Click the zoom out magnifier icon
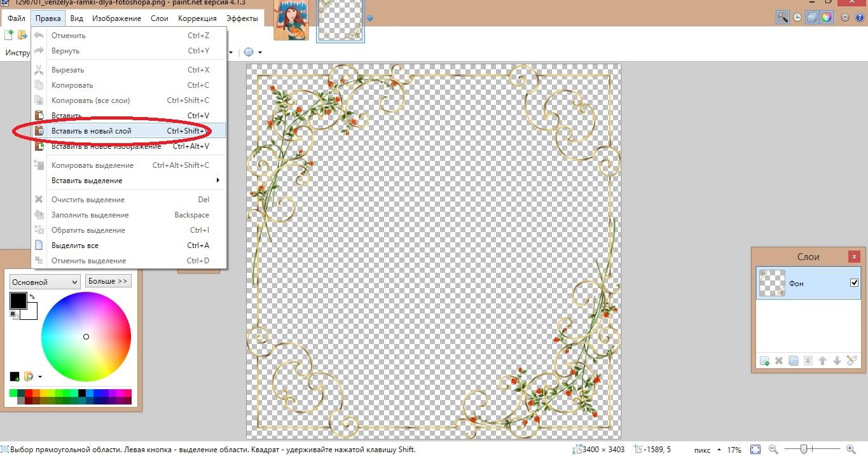 (774, 450)
